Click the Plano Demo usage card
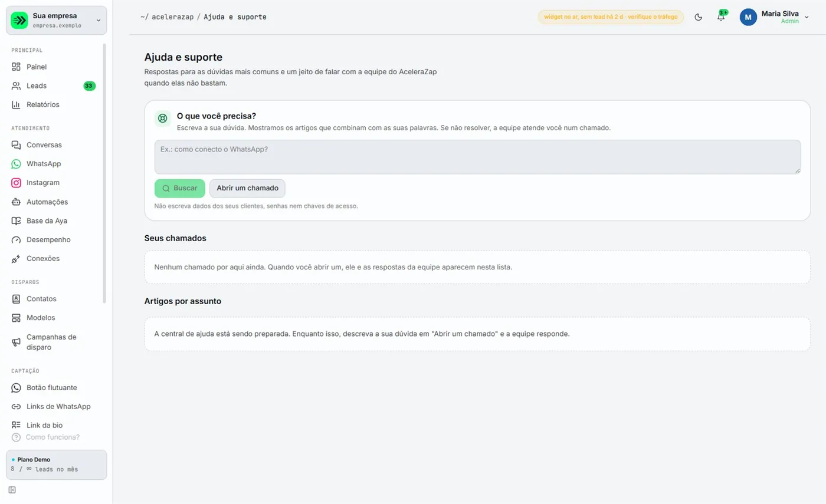Screen dimensions: 826x504 point(57,465)
